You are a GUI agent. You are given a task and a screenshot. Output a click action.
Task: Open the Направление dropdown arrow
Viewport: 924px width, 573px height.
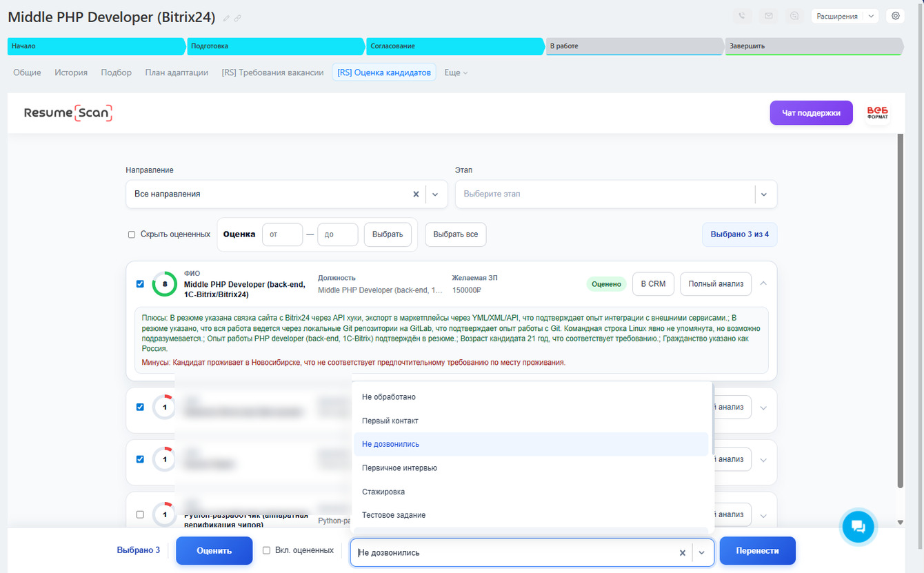click(435, 194)
